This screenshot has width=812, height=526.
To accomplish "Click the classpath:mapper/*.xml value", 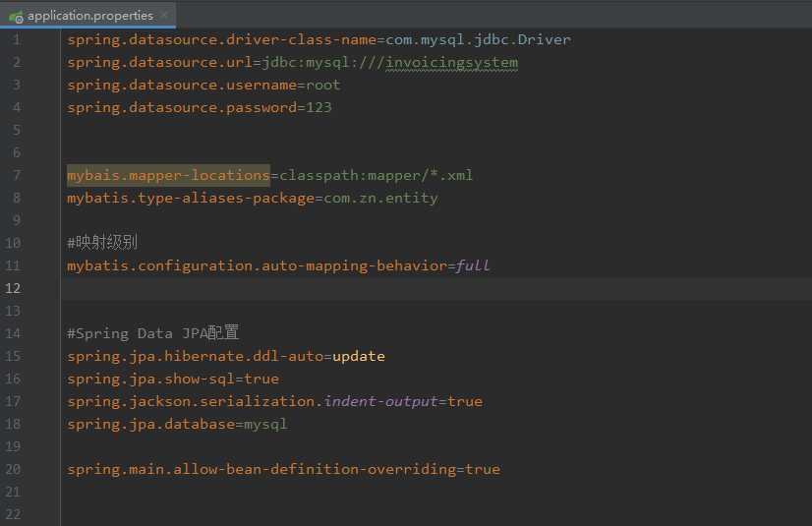I will click(376, 176).
